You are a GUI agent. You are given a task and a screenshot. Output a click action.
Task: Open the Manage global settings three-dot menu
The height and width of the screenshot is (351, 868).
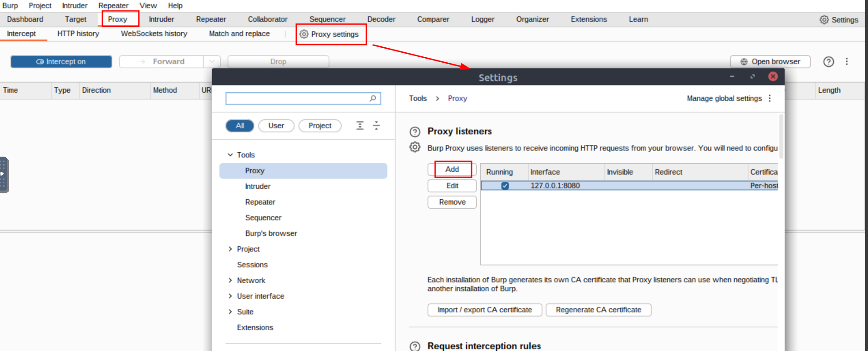(x=770, y=98)
